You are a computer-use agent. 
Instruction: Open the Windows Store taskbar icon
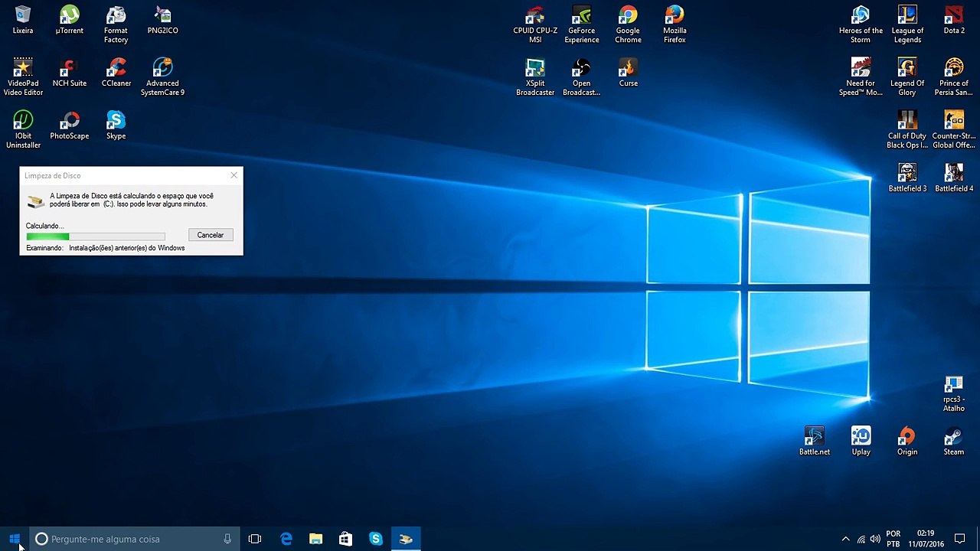coord(345,539)
